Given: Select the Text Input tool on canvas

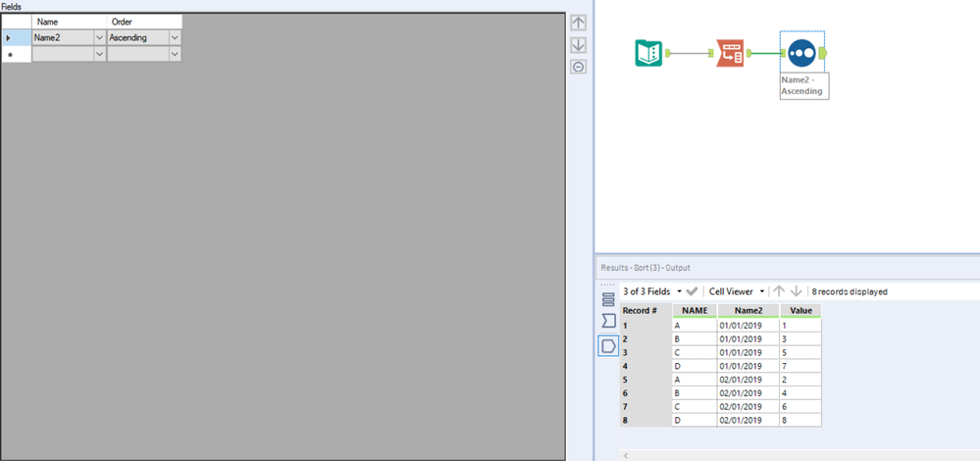Looking at the screenshot, I should [x=648, y=53].
